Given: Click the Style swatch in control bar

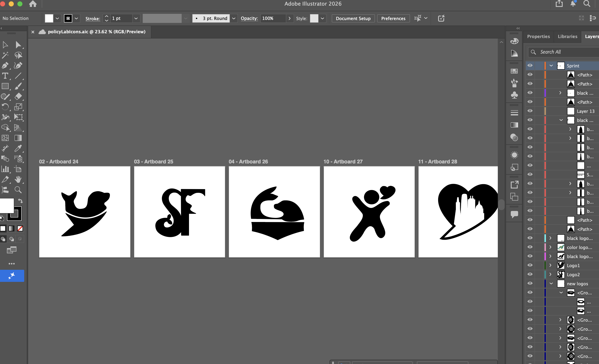Looking at the screenshot, I should (x=314, y=18).
